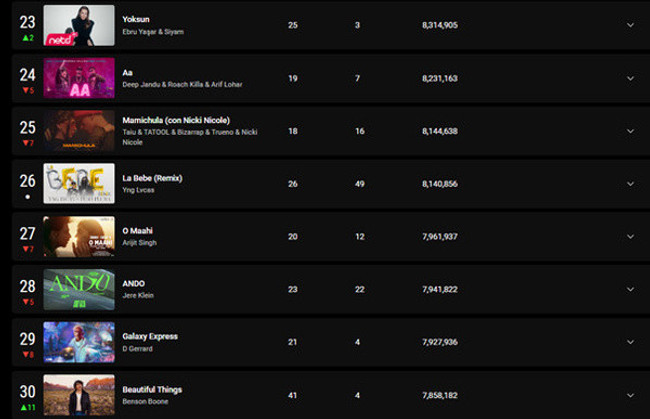This screenshot has width=650, height=419.
Task: Expand O Maahi chart details
Action: [x=630, y=236]
